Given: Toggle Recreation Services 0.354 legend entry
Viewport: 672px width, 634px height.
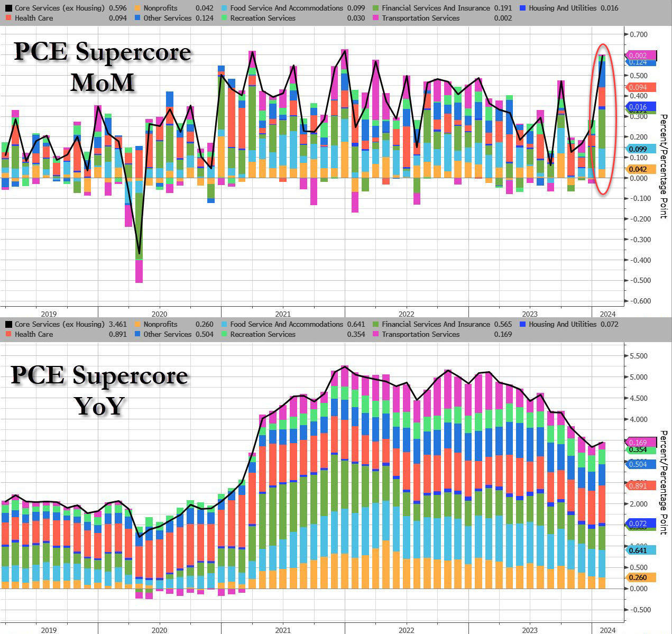Looking at the screenshot, I should pos(263,334).
